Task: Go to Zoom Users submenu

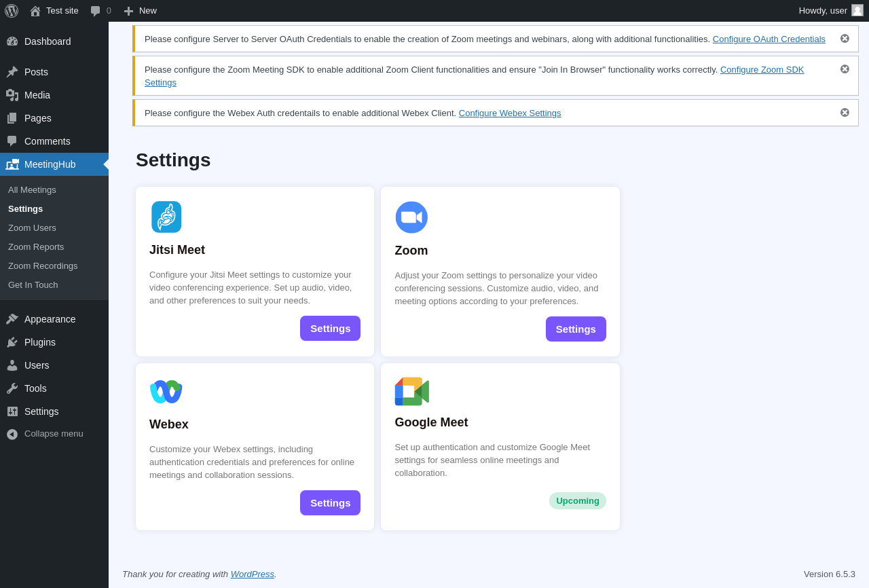Action: click(x=32, y=228)
